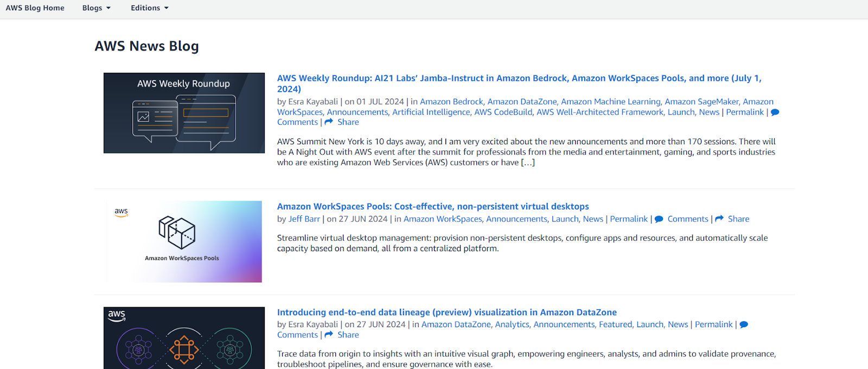This screenshot has width=868, height=369.
Task: Open Launch category in lineage post
Action: (x=650, y=324)
